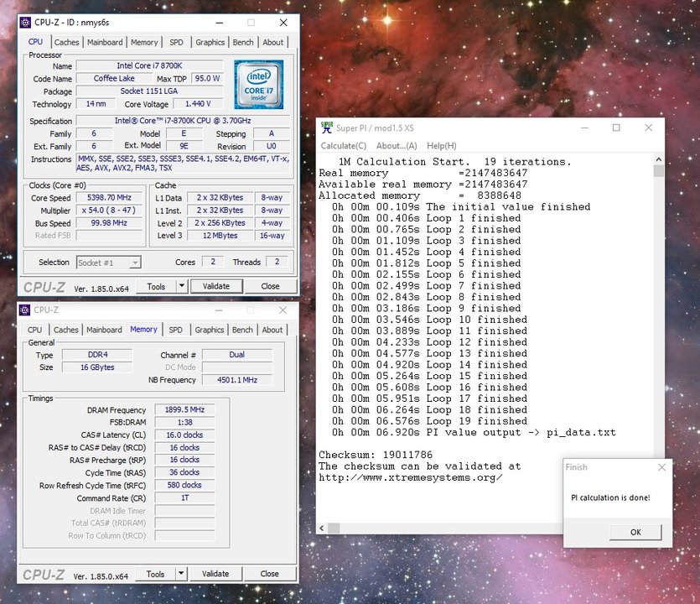Open Bench tab in bottom CPU-Z window
Image resolution: width=700 pixels, height=604 pixels.
click(x=242, y=330)
